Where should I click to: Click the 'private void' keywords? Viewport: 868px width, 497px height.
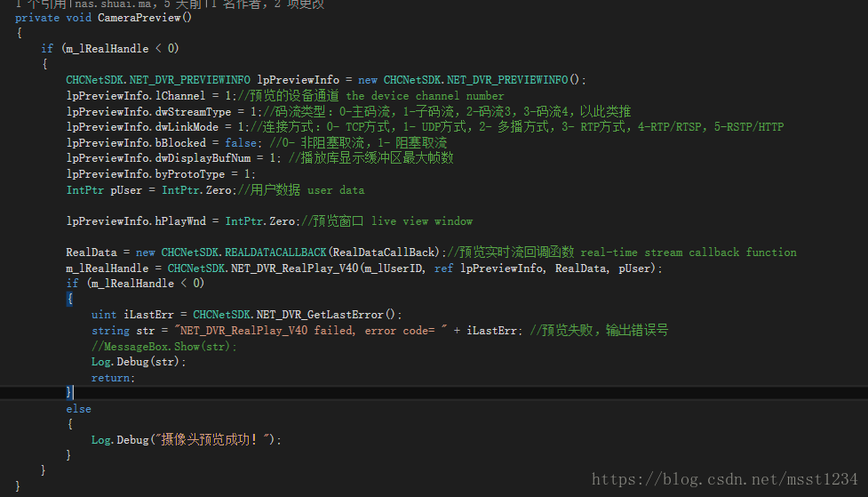pyautogui.click(x=53, y=18)
